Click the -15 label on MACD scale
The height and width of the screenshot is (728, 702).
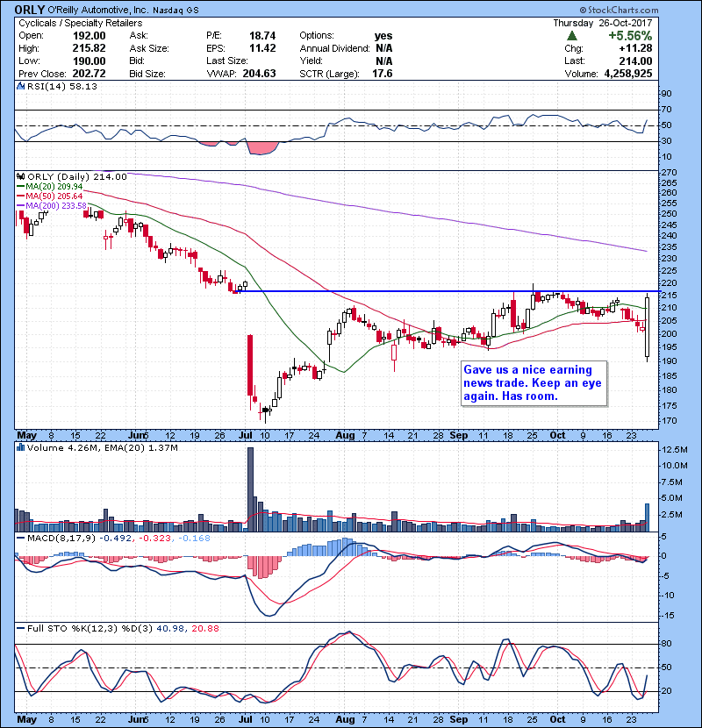[x=668, y=616]
